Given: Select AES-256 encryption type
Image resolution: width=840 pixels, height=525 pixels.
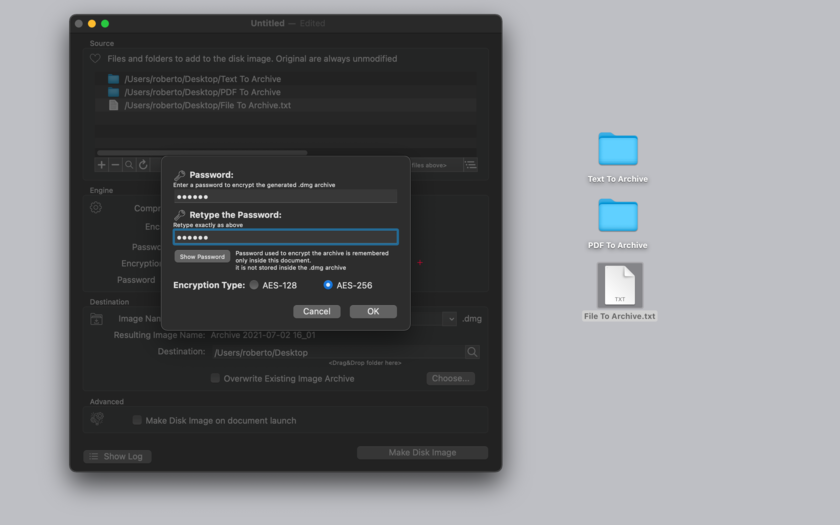Looking at the screenshot, I should pyautogui.click(x=328, y=285).
